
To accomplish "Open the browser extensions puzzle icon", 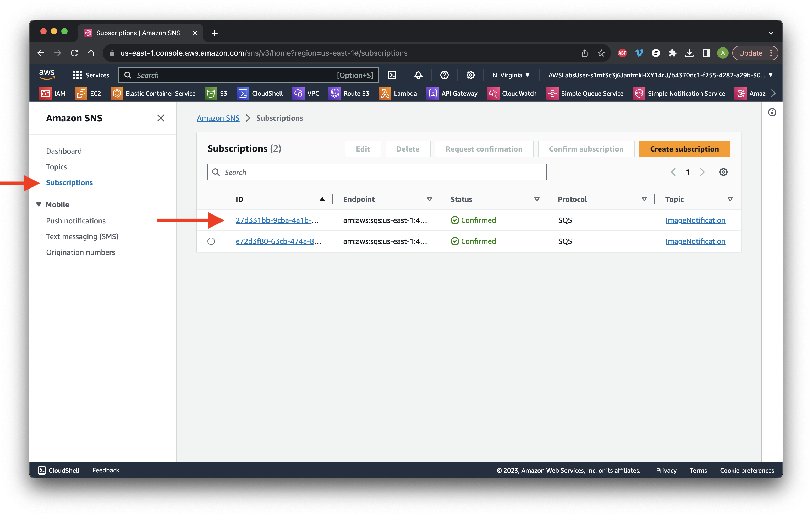I will point(672,53).
